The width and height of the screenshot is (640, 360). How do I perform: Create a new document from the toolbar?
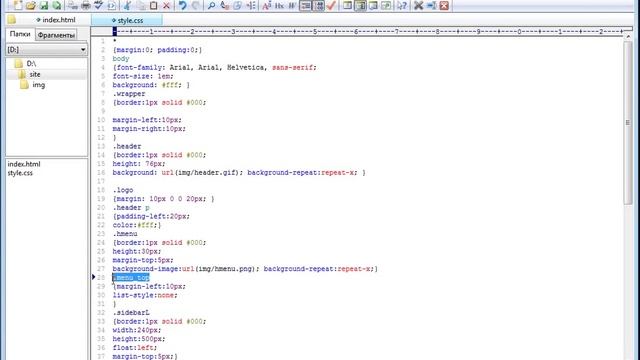[18, 5]
